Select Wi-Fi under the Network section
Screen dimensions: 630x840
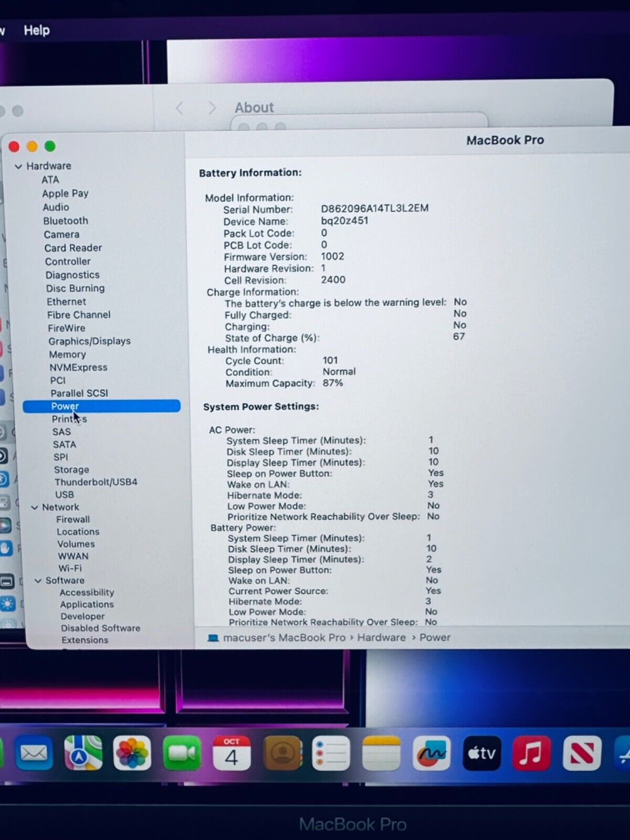coord(70,568)
